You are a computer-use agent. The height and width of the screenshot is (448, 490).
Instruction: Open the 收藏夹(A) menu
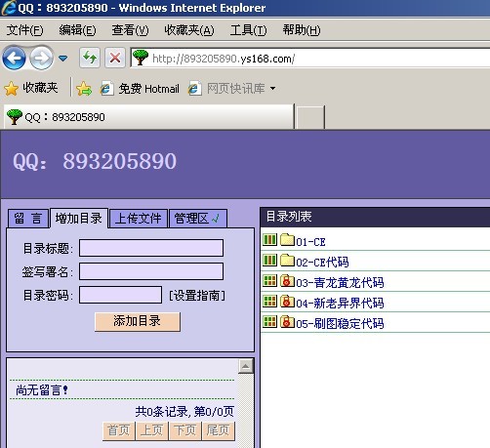click(189, 30)
